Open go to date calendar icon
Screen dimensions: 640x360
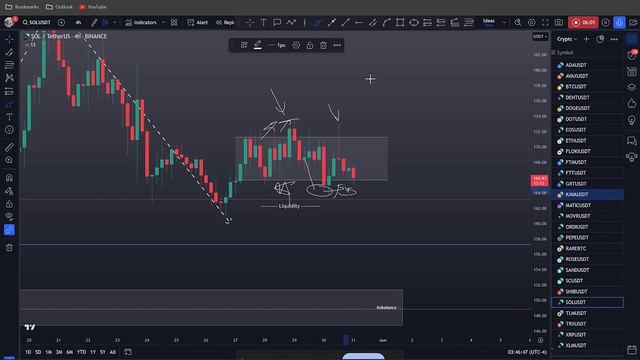tap(128, 352)
